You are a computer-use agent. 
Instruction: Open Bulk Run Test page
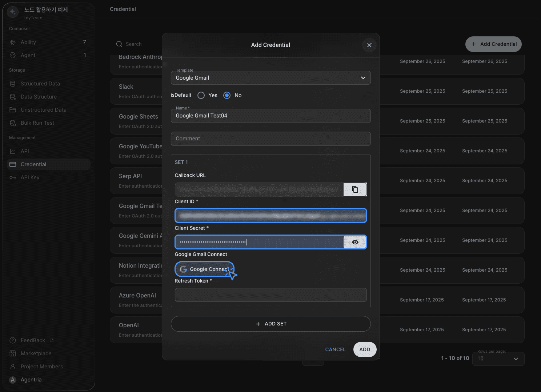click(x=48, y=123)
